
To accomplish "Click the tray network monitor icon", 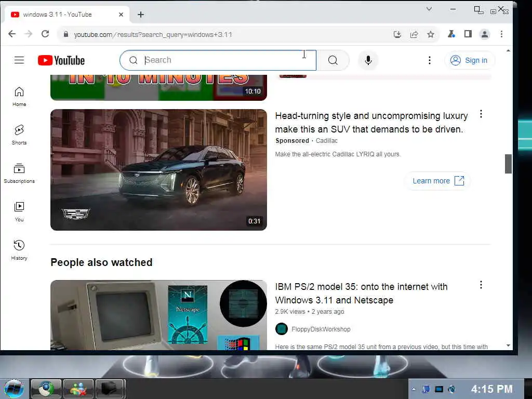I will [438, 389].
